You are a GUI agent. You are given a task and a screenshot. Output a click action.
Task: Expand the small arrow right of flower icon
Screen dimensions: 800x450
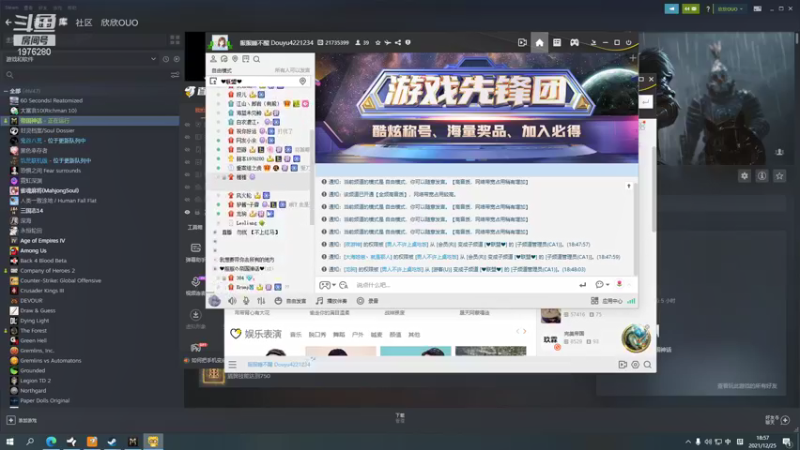click(x=629, y=285)
